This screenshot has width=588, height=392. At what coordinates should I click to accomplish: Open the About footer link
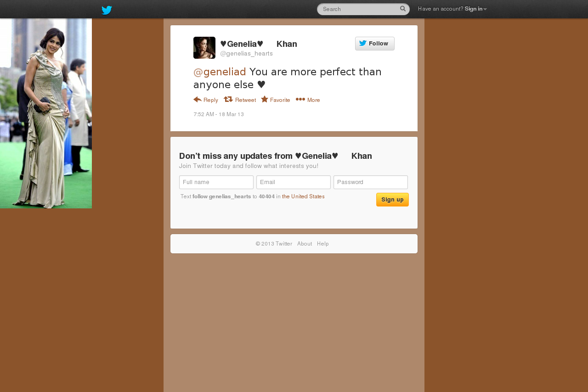click(x=305, y=244)
